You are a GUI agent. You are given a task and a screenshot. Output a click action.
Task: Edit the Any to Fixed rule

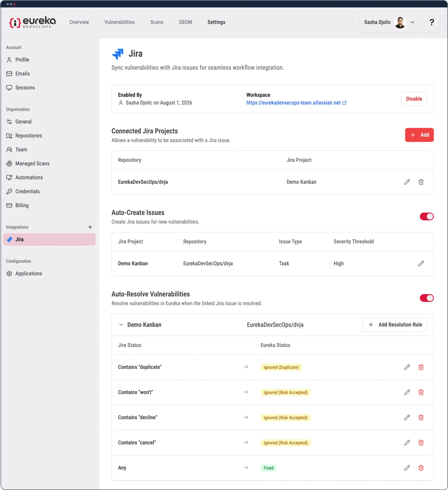click(407, 468)
